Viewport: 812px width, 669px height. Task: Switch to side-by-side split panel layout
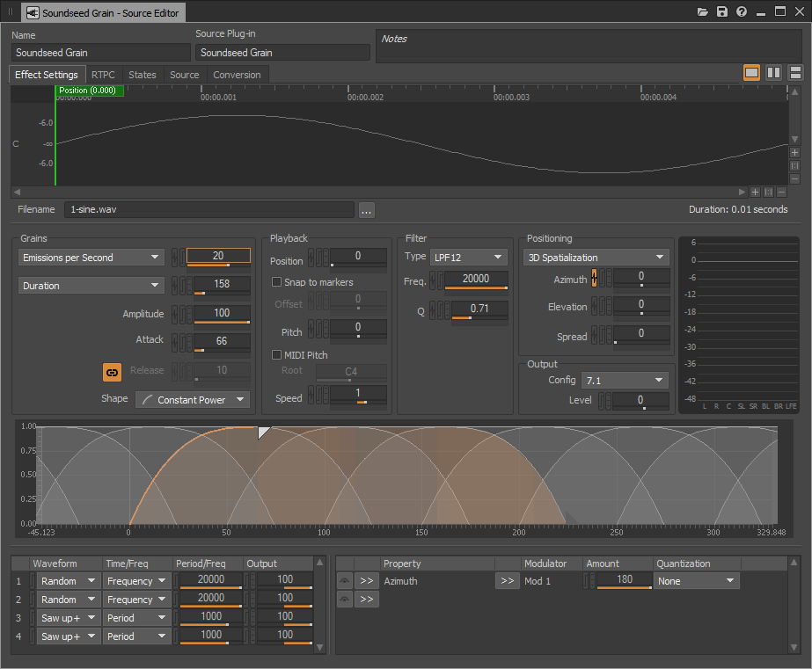(773, 73)
